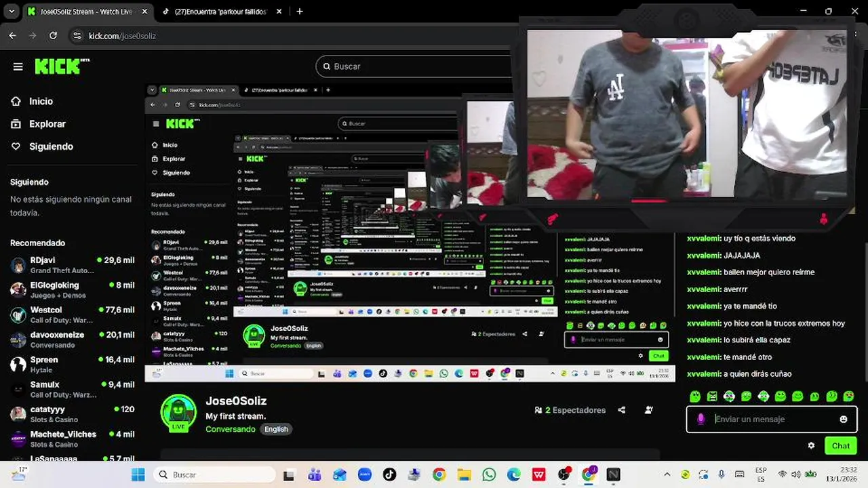Open recommended channel catatyyy
Image resolution: width=868 pixels, height=488 pixels.
click(73, 414)
